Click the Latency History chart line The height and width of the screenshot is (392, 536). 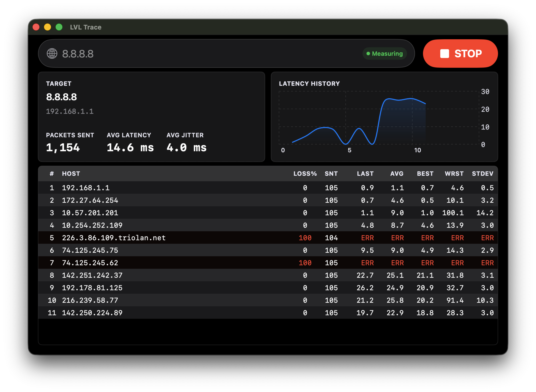(359, 121)
